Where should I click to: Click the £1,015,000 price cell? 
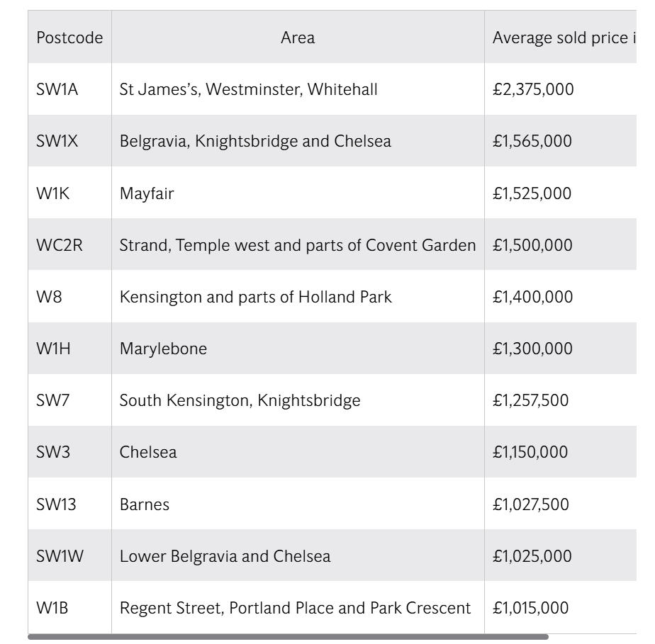[x=530, y=608]
